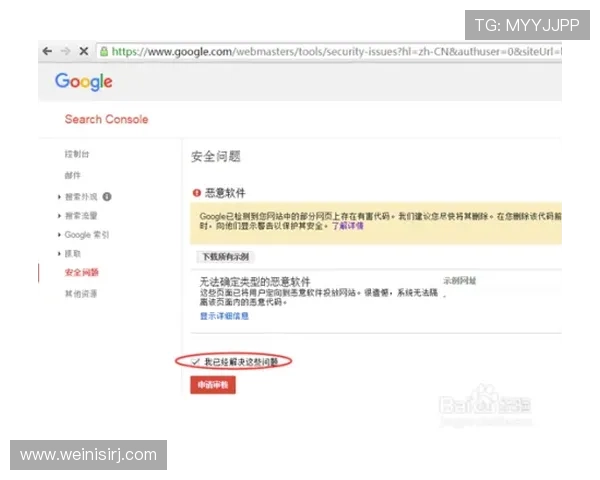Image resolution: width=600 pixels, height=480 pixels.
Task: Open 控制台 in the sidebar
Action: coord(77,154)
